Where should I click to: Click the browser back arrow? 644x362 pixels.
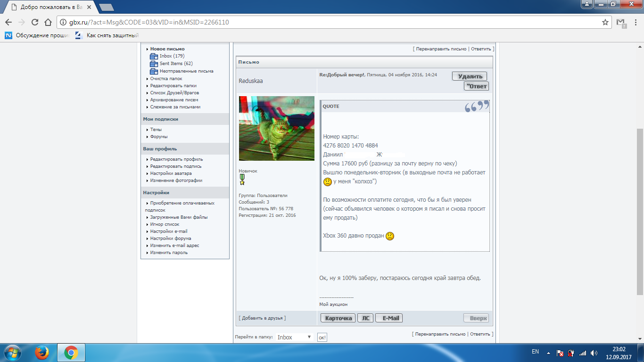coord(8,22)
